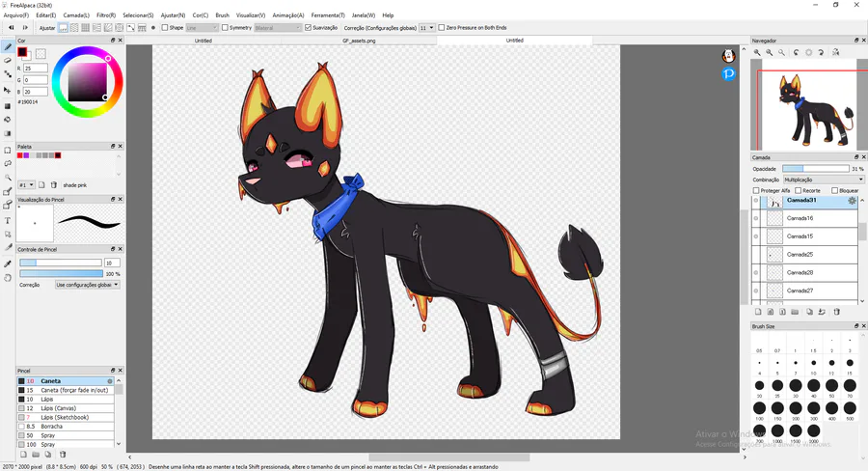Screen dimensions: 868x471
Task: Show Camada25 layer visibility
Action: [x=755, y=255]
